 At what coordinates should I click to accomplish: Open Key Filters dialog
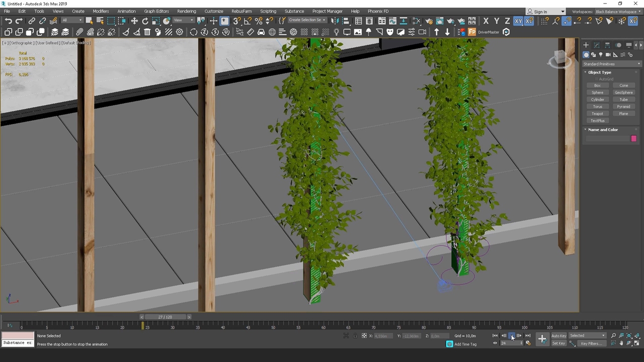click(591, 343)
